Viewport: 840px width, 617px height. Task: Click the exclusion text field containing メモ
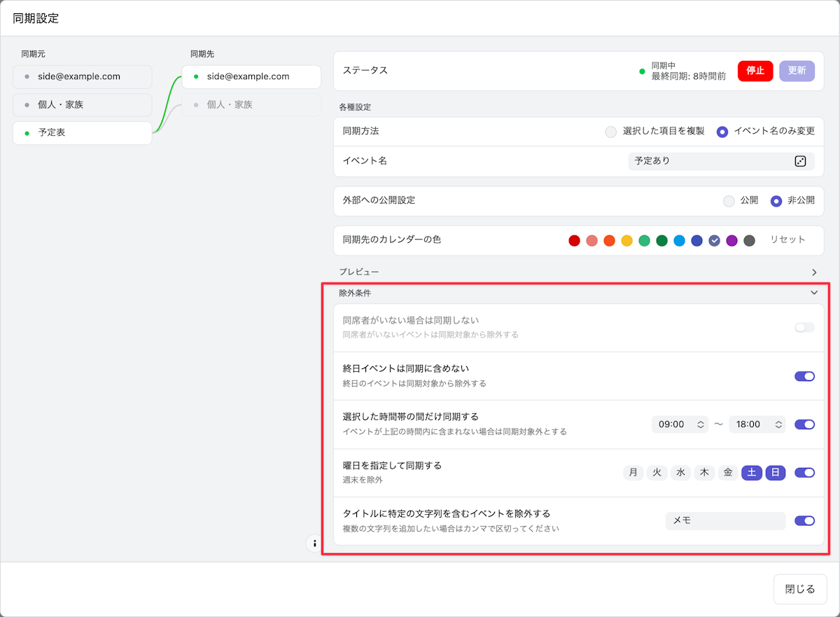[726, 521]
